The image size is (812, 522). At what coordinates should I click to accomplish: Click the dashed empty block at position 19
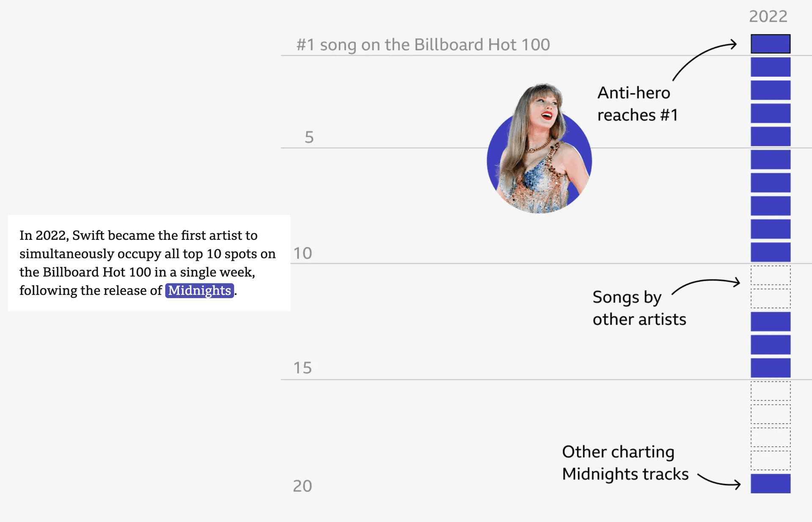pos(770,460)
